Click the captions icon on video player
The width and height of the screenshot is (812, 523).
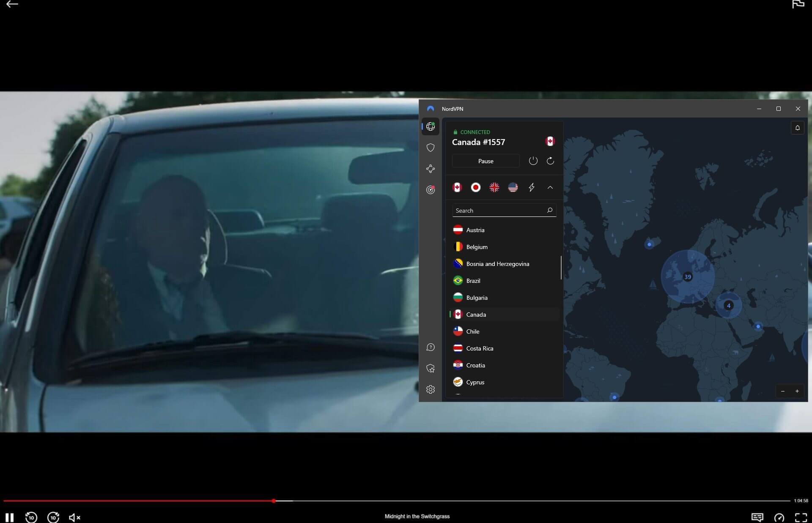tap(757, 517)
